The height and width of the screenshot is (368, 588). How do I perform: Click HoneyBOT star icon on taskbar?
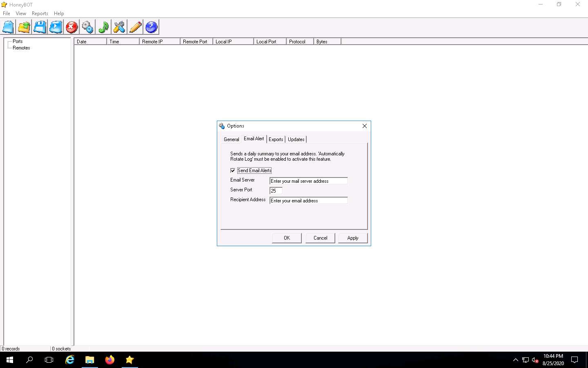coord(130,360)
